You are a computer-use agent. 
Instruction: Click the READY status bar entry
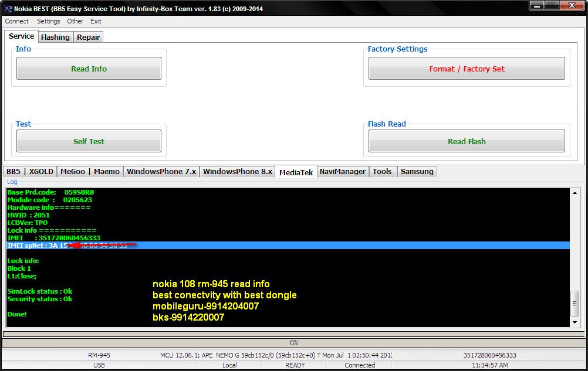point(295,365)
